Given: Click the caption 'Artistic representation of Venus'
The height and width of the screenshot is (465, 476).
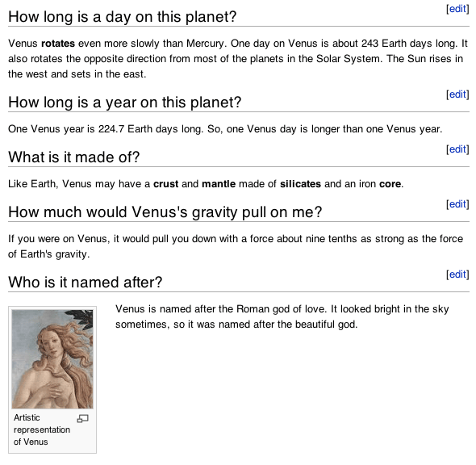Looking at the screenshot, I should 42,429.
